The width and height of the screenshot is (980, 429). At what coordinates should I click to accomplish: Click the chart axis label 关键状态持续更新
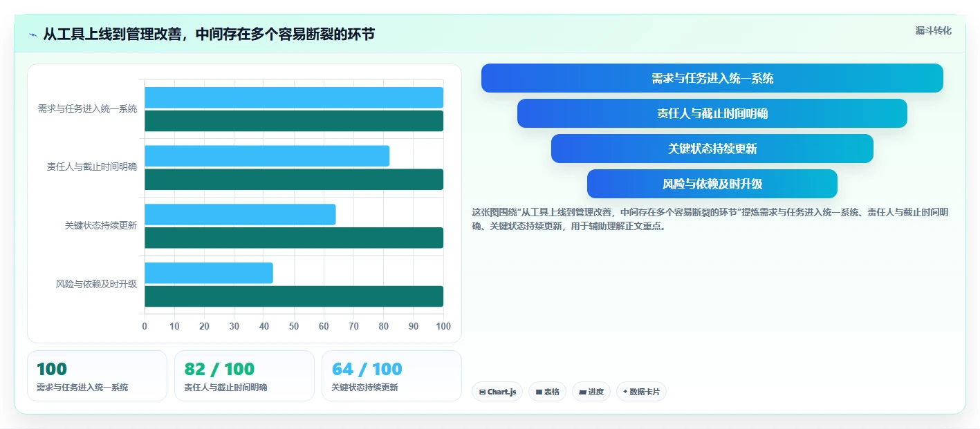pyautogui.click(x=101, y=225)
